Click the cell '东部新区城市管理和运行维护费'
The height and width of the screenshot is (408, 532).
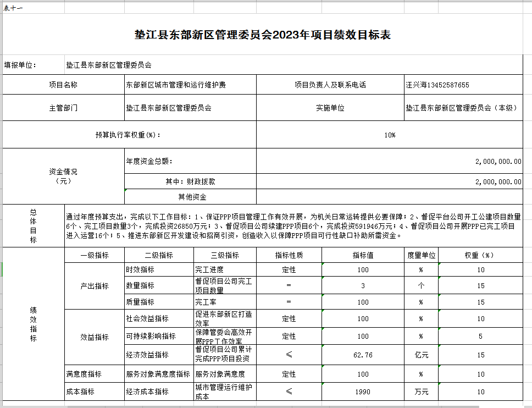tap(190, 85)
